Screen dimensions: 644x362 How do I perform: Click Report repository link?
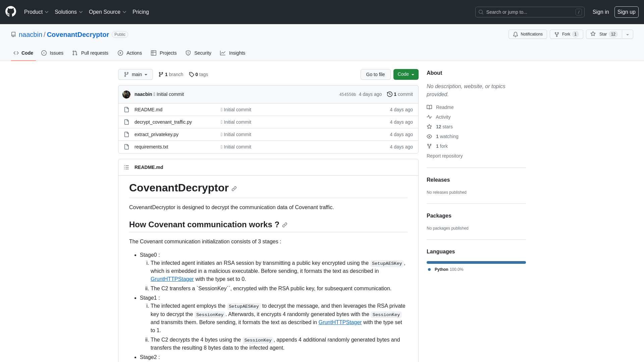point(444,156)
